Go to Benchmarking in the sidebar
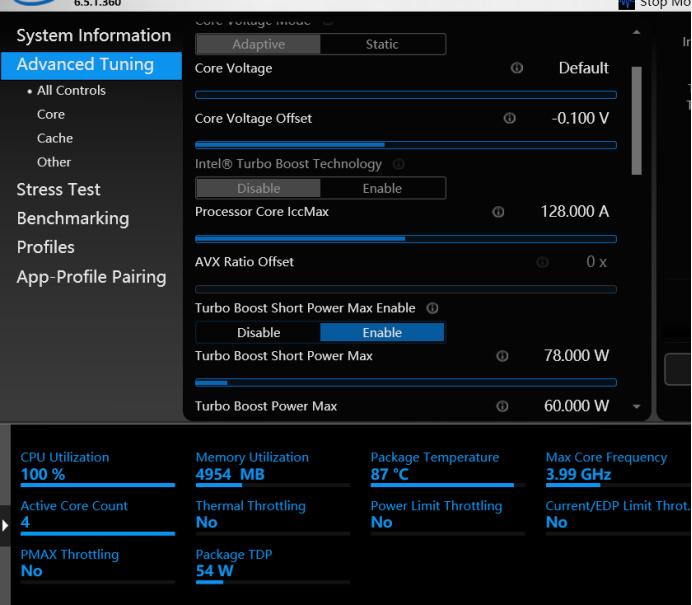 click(72, 218)
